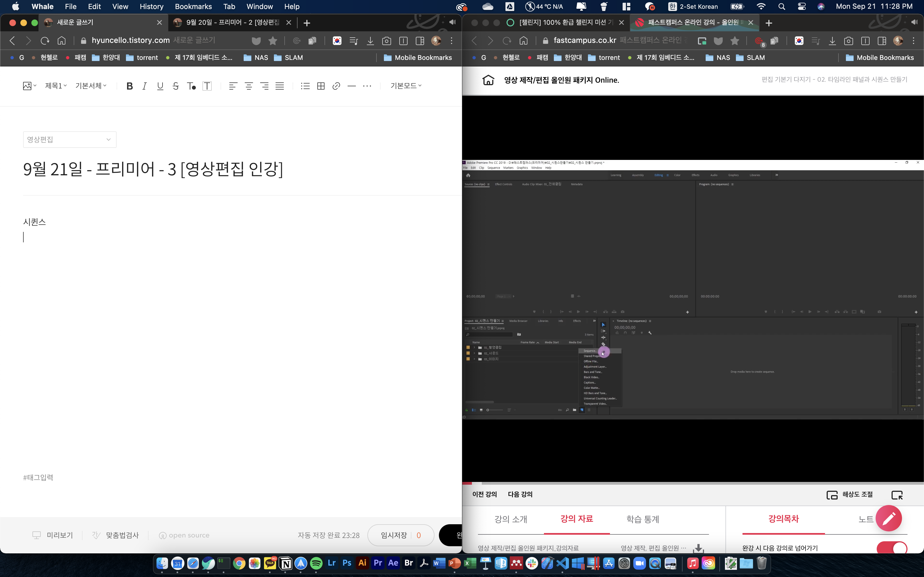Center align text in the editor

tap(249, 86)
